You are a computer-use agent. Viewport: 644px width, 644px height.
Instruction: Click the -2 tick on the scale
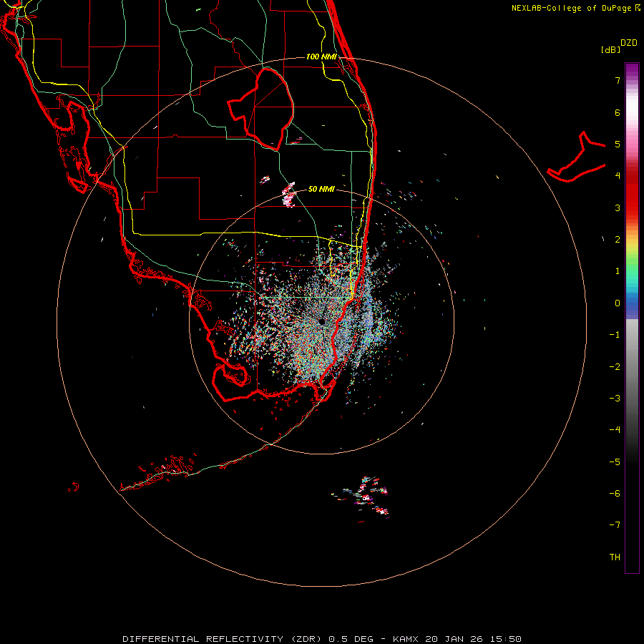coord(615,367)
